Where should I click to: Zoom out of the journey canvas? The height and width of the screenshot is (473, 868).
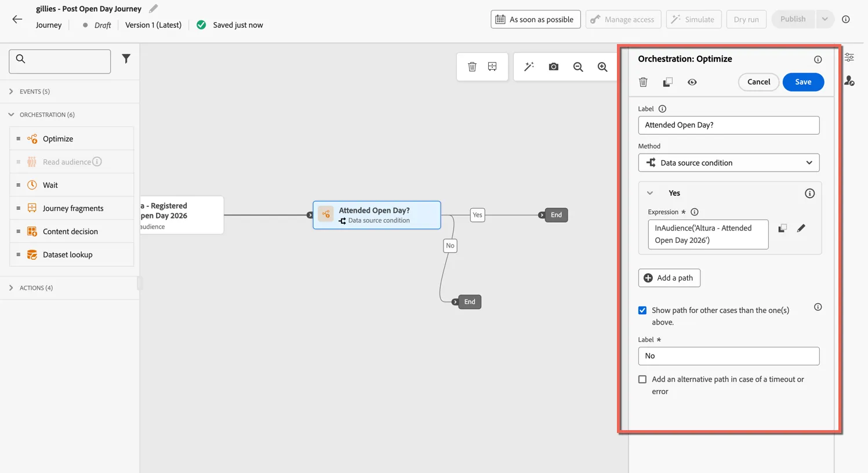coord(578,67)
